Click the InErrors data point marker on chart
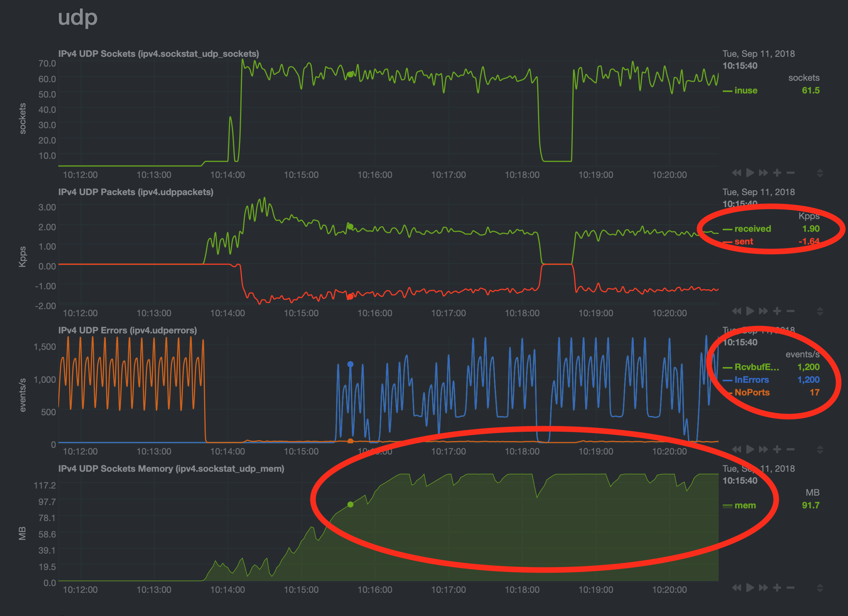Viewport: 848px width, 616px height. pos(350,364)
